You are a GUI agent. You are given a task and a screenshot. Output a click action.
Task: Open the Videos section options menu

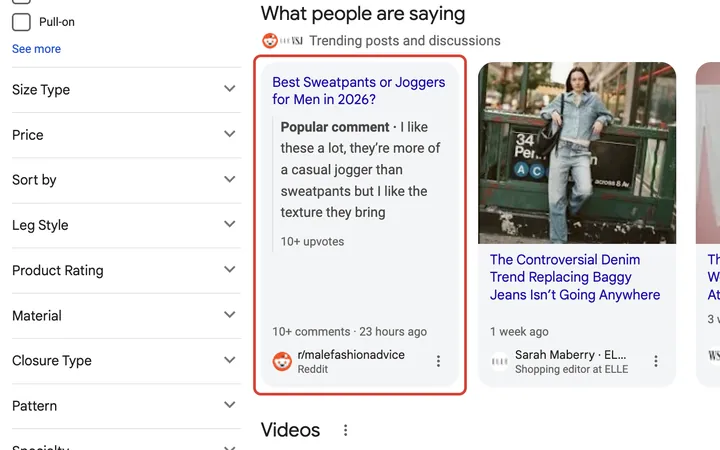pyautogui.click(x=345, y=430)
